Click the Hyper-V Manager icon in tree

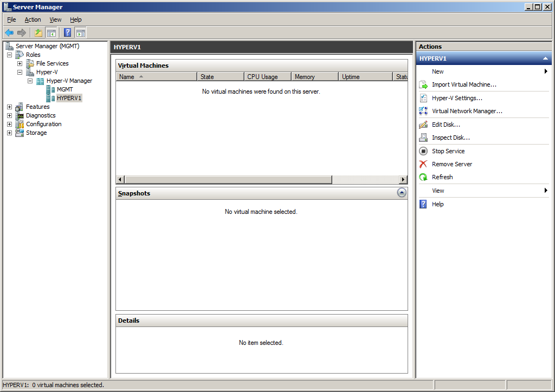(40, 81)
